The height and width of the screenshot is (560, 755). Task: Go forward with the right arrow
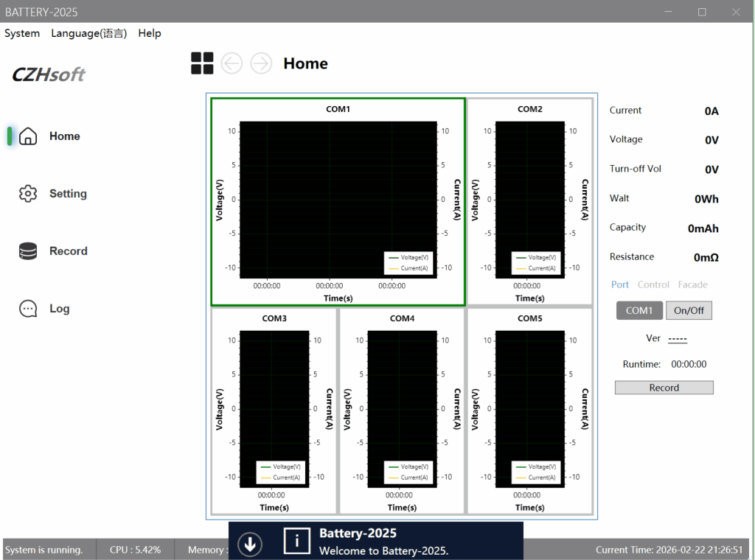[261, 63]
